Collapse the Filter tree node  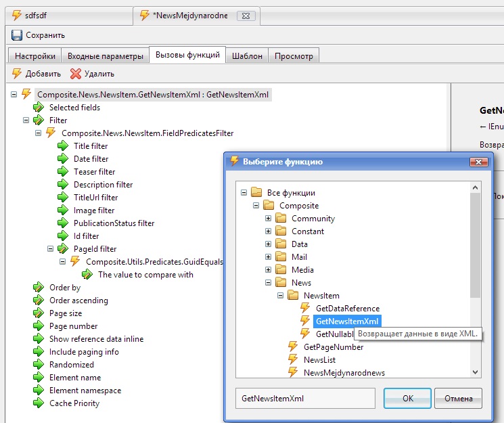click(26, 120)
